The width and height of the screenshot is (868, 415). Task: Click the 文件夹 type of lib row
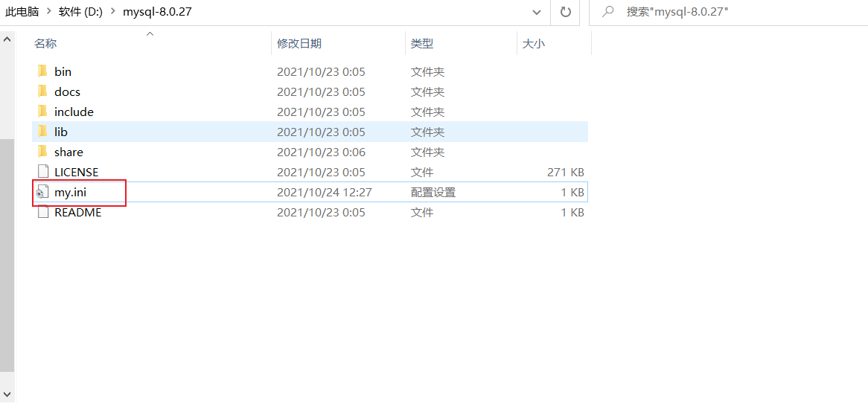(427, 132)
